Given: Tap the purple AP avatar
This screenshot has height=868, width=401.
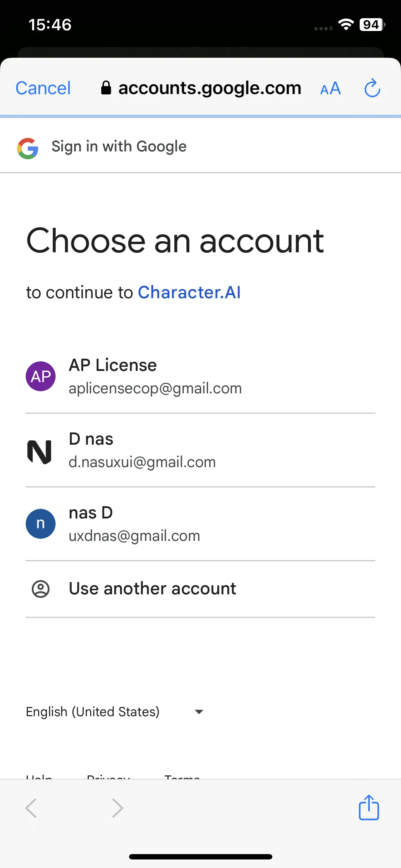Looking at the screenshot, I should click(x=41, y=376).
